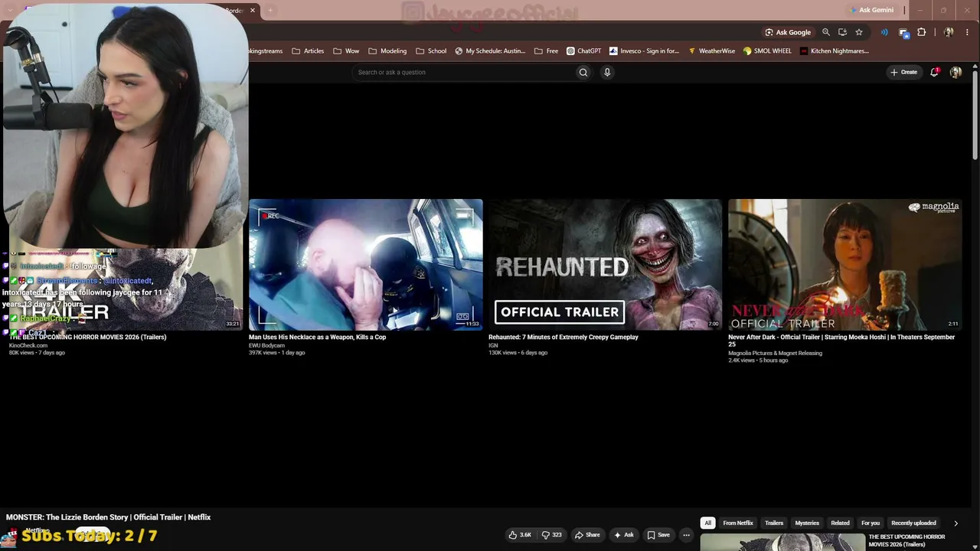Image resolution: width=980 pixels, height=551 pixels.
Task: Close the current browser tab
Action: pyautogui.click(x=252, y=10)
